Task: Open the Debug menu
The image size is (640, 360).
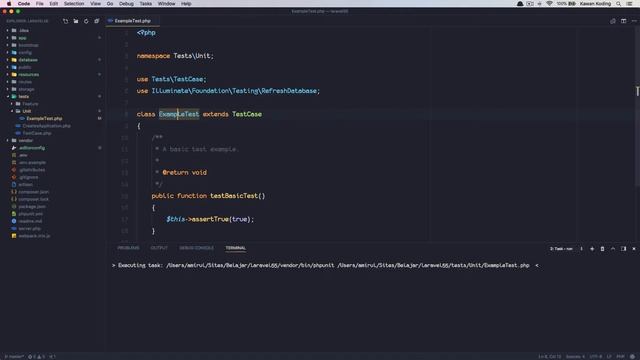Action: [x=126, y=4]
